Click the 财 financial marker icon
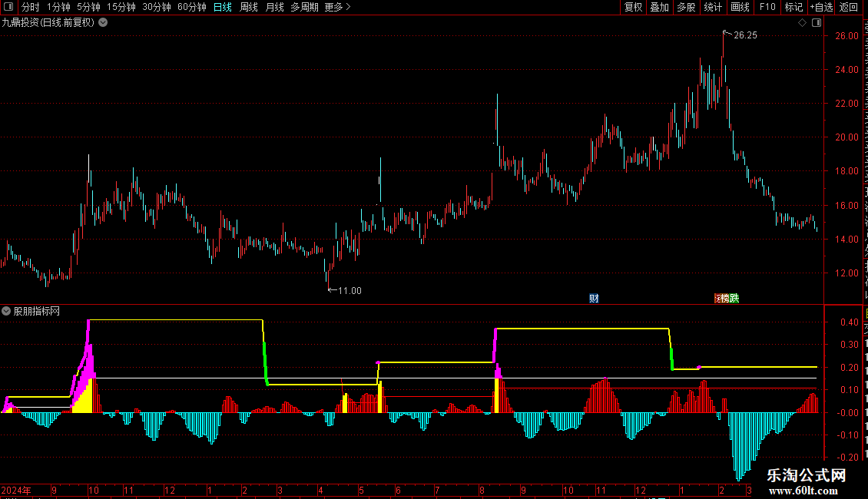868x499 pixels. tap(594, 298)
